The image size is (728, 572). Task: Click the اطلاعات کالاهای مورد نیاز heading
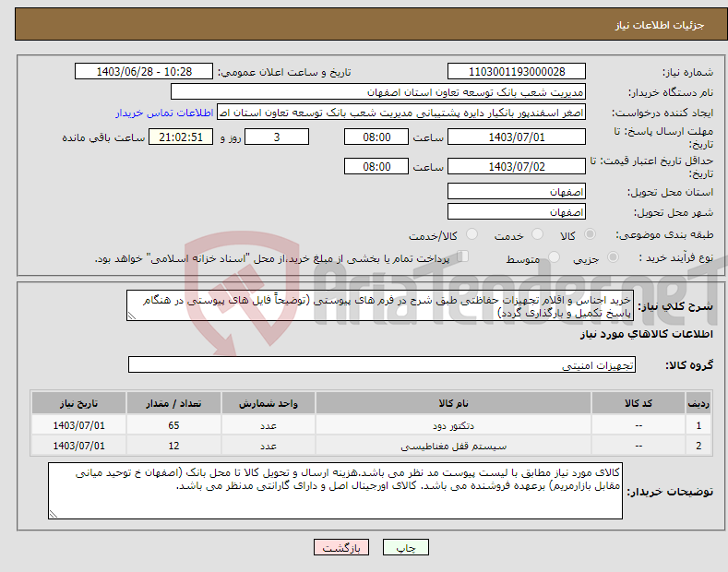(x=646, y=334)
